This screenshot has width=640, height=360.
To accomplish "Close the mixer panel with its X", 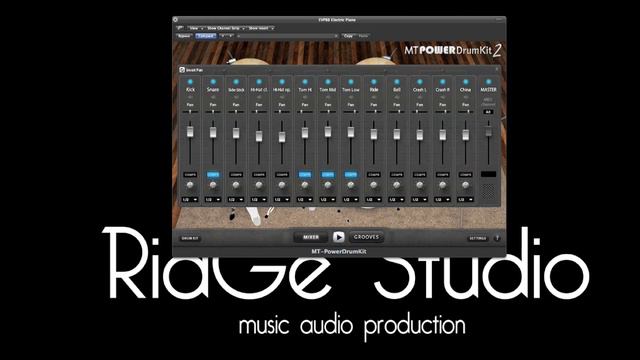I will click(x=497, y=69).
